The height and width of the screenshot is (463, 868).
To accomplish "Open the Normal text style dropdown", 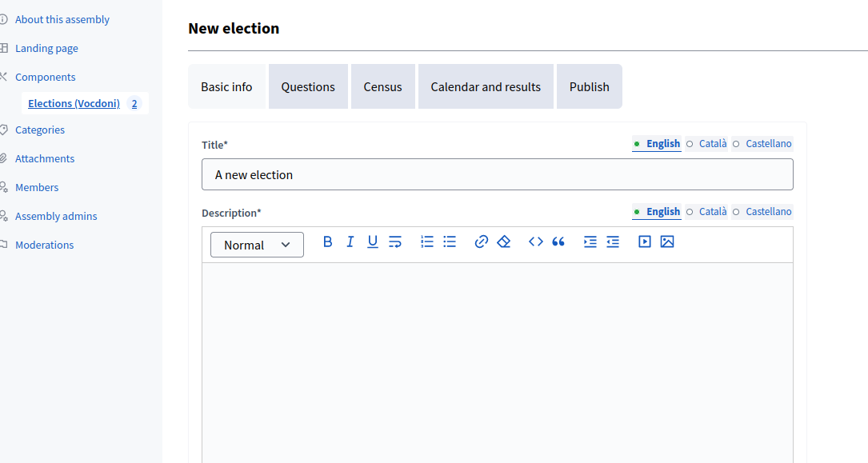I will click(257, 245).
